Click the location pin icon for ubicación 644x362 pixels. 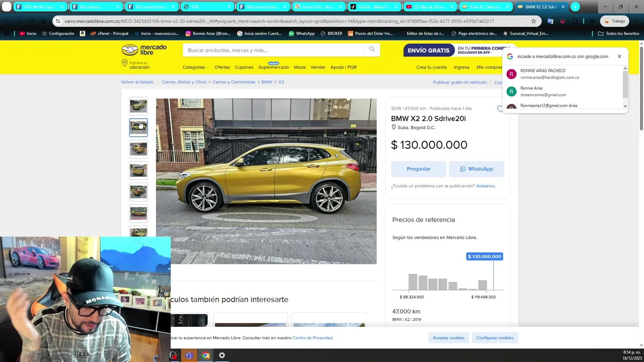124,63
